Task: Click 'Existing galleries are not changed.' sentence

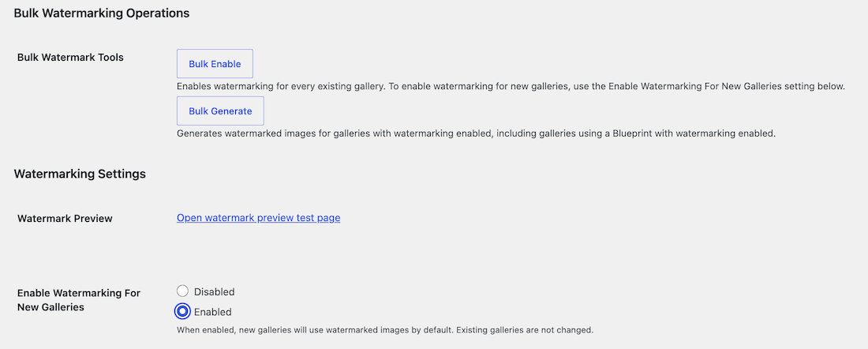Action: pyautogui.click(x=522, y=330)
